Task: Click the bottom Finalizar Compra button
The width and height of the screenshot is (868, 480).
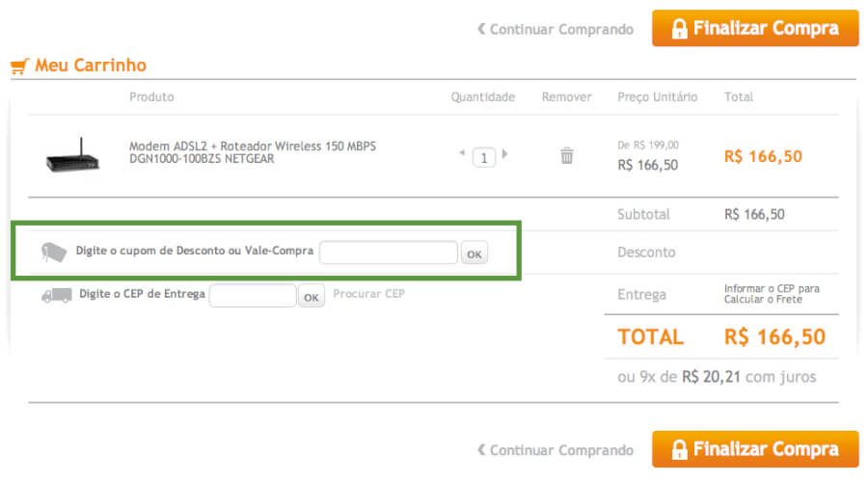Action: click(x=754, y=449)
